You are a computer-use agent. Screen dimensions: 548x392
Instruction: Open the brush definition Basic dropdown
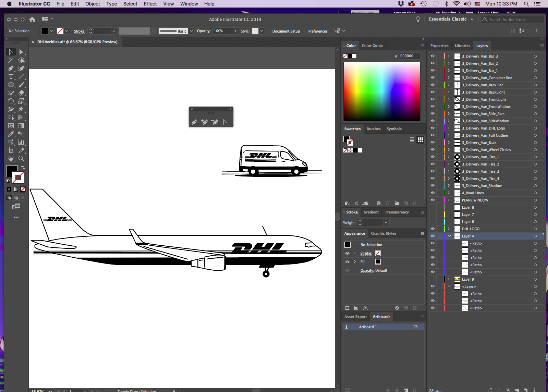pyautogui.click(x=191, y=31)
